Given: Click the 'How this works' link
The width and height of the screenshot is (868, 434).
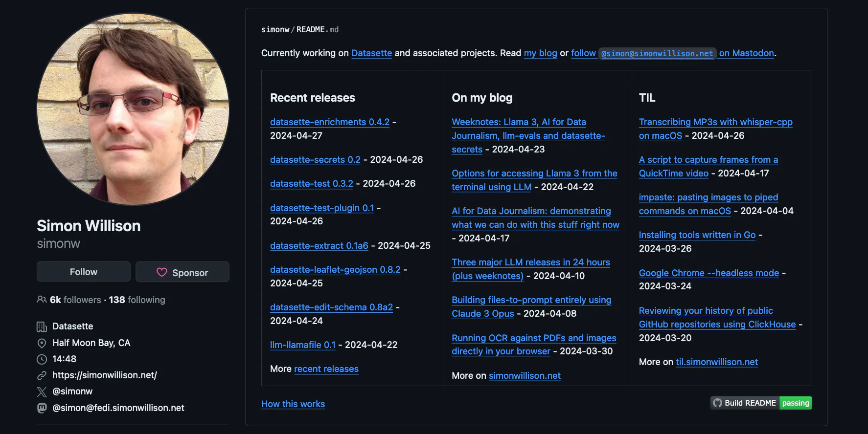Looking at the screenshot, I should pyautogui.click(x=293, y=404).
